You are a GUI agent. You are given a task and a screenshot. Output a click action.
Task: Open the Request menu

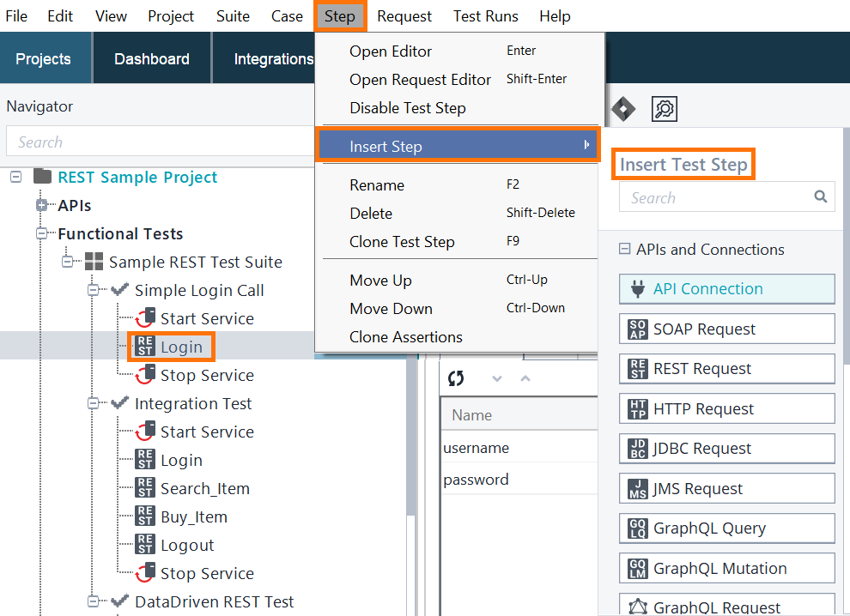coord(404,15)
